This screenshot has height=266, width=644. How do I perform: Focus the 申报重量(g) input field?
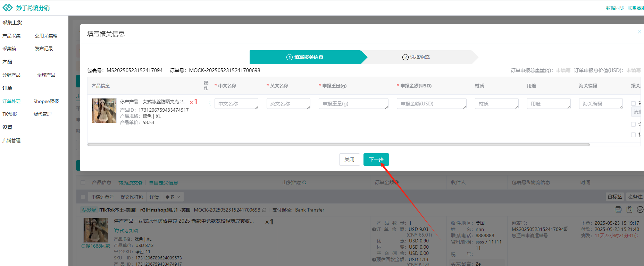[353, 104]
